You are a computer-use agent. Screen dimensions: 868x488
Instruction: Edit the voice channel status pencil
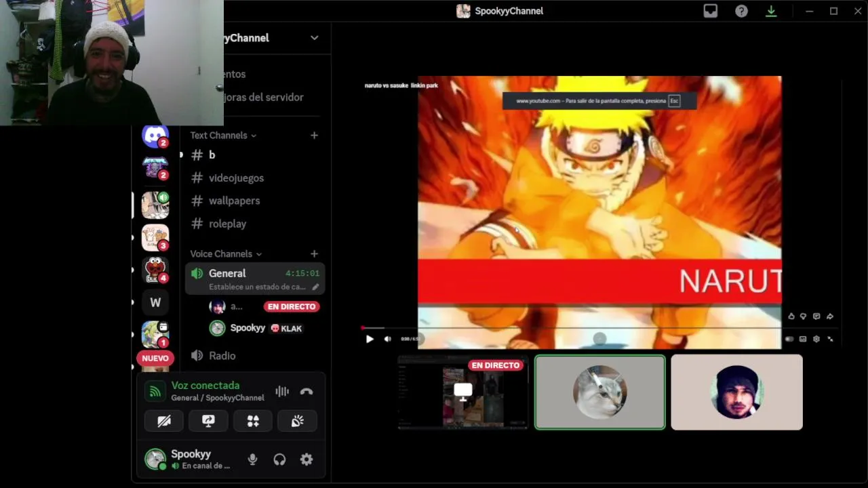click(x=315, y=287)
